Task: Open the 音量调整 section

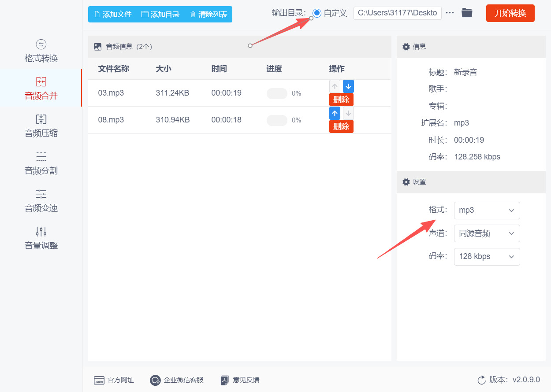Action: click(x=41, y=238)
